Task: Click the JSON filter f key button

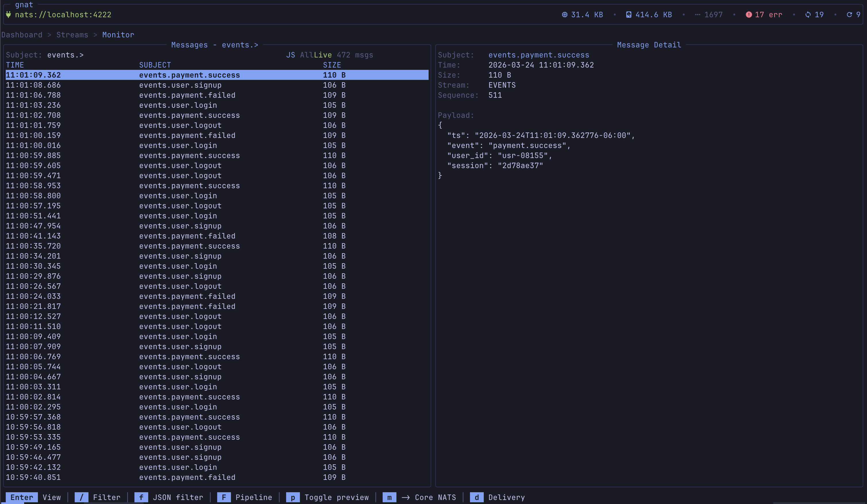Action: [141, 497]
